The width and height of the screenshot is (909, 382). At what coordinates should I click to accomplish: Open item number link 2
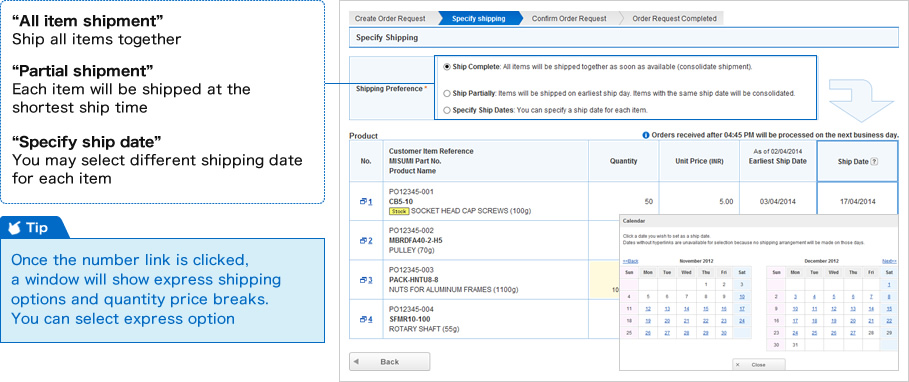coord(370,241)
